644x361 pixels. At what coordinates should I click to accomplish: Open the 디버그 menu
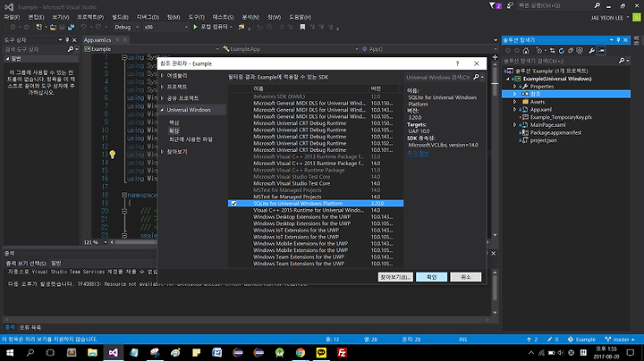(x=148, y=17)
